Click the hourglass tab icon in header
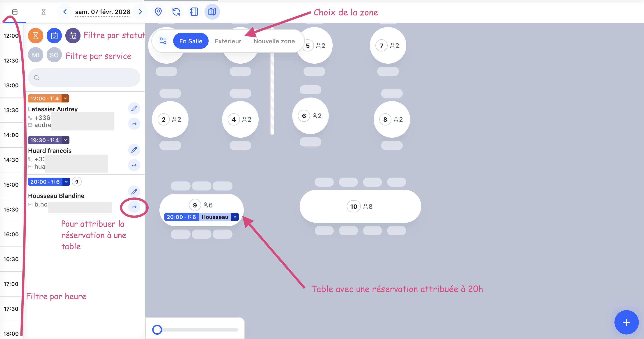 44,12
